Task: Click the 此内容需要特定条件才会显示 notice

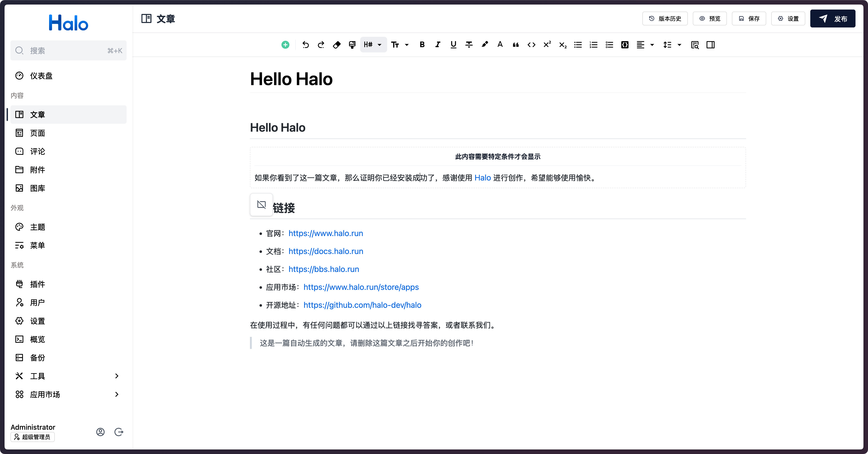Action: pos(498,156)
